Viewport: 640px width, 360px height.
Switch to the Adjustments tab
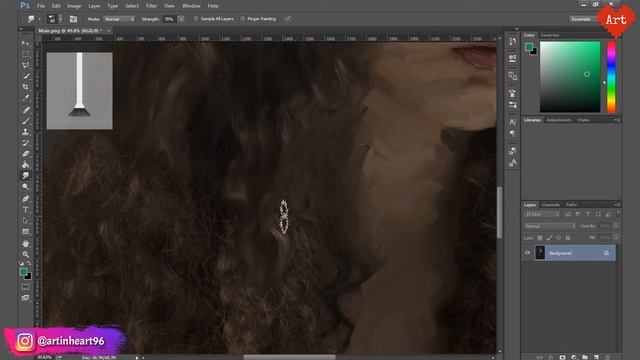[559, 120]
